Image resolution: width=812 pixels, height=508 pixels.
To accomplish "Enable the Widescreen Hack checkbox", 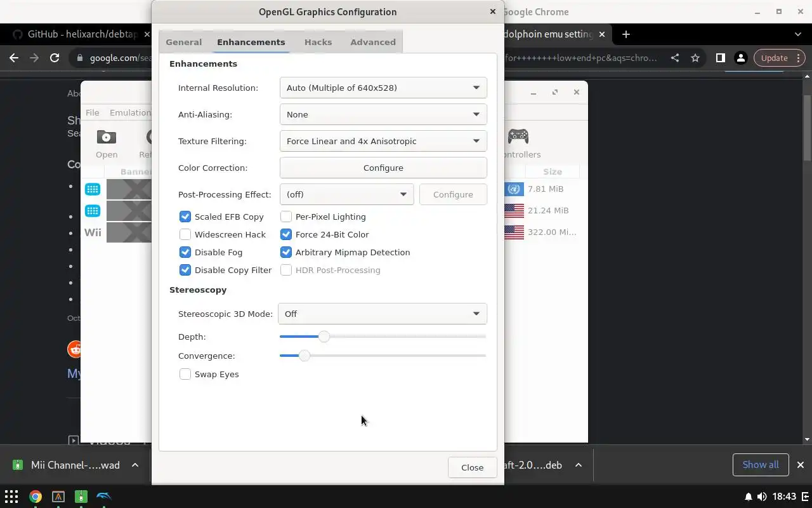I will [x=185, y=234].
